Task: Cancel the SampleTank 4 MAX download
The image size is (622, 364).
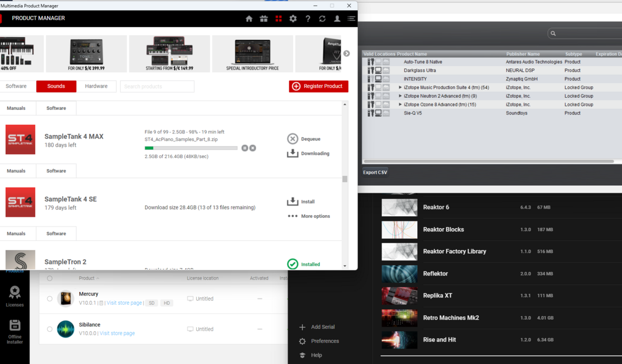Action: 253,148
